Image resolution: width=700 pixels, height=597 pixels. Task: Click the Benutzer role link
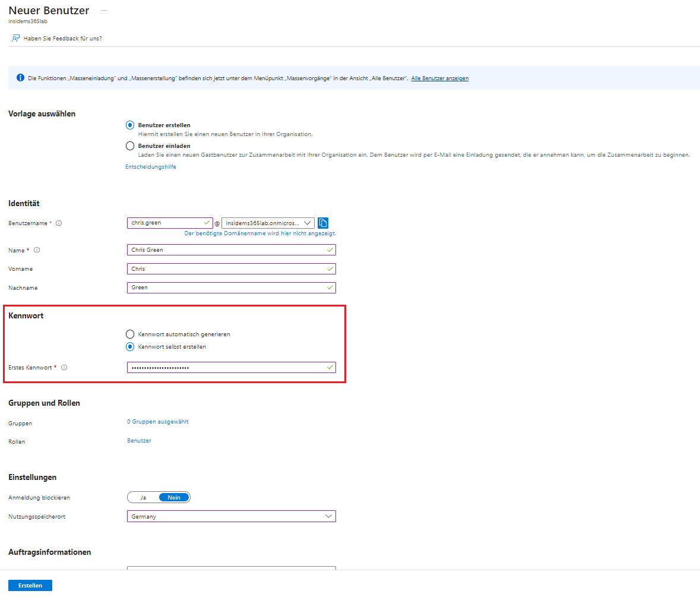click(139, 441)
